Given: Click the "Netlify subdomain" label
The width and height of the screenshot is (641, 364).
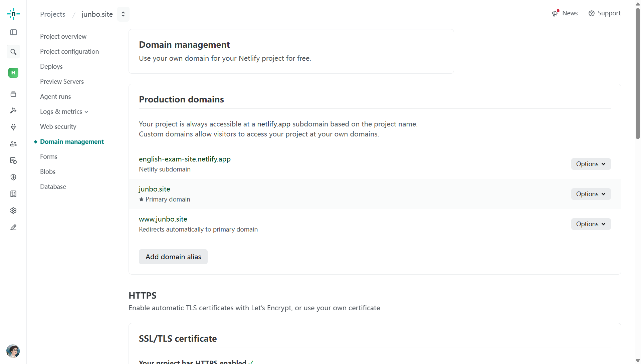Looking at the screenshot, I should pyautogui.click(x=165, y=169).
